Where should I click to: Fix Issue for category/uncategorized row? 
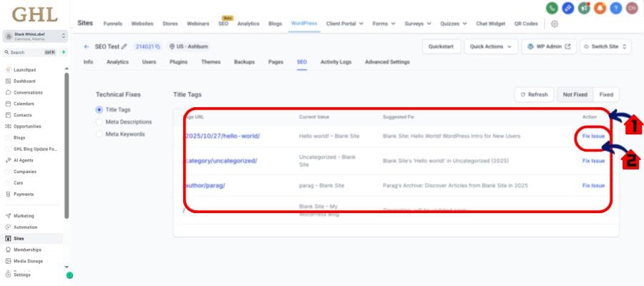pyautogui.click(x=593, y=161)
